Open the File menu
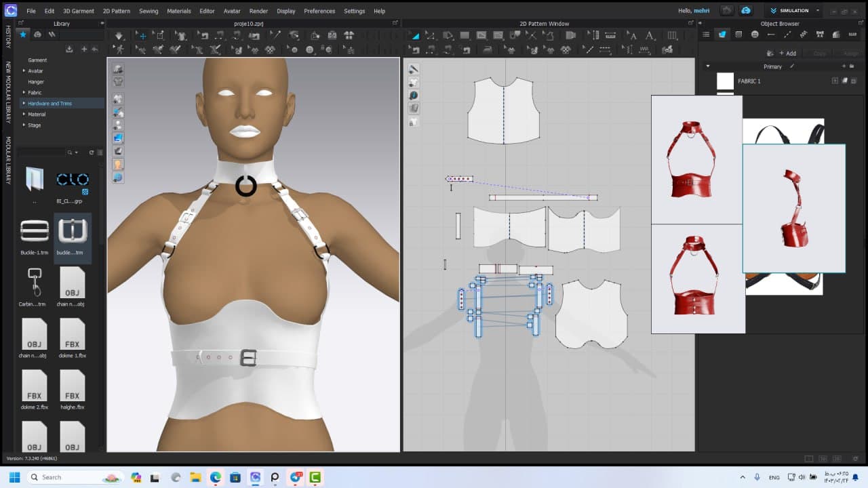The height and width of the screenshot is (488, 868). point(31,11)
